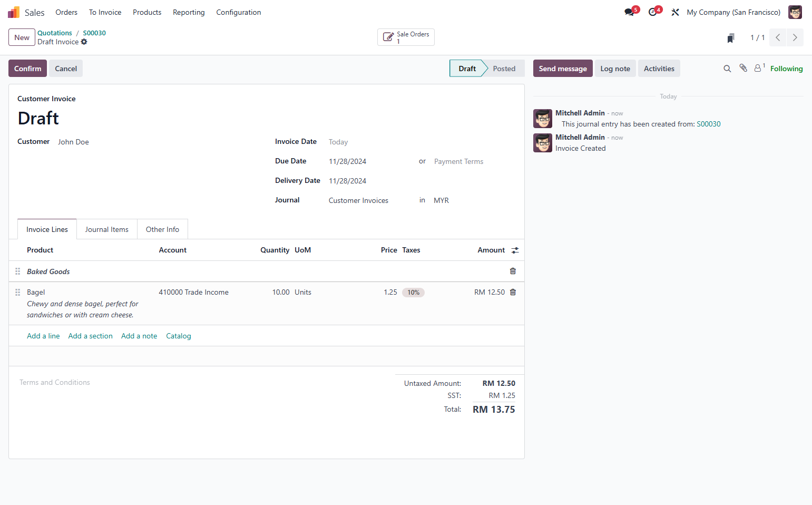Confirm the draft invoice
812x505 pixels.
pyautogui.click(x=27, y=69)
